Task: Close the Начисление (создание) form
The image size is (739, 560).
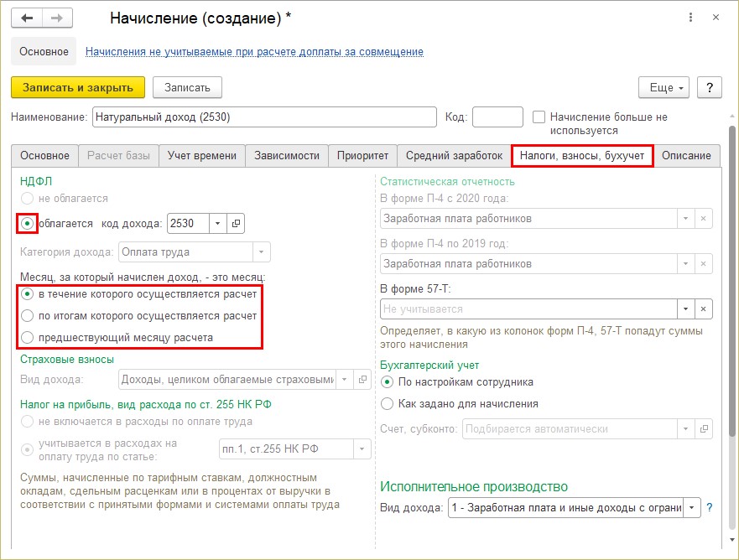Action: (716, 18)
